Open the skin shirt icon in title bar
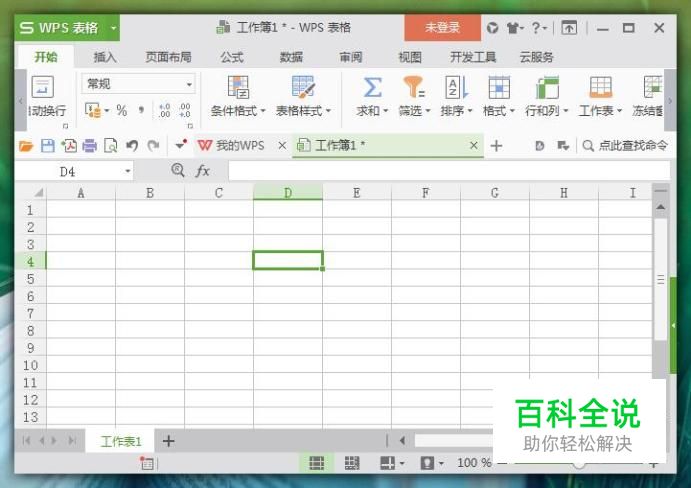Viewport: 691px width, 488px height. coord(513,28)
